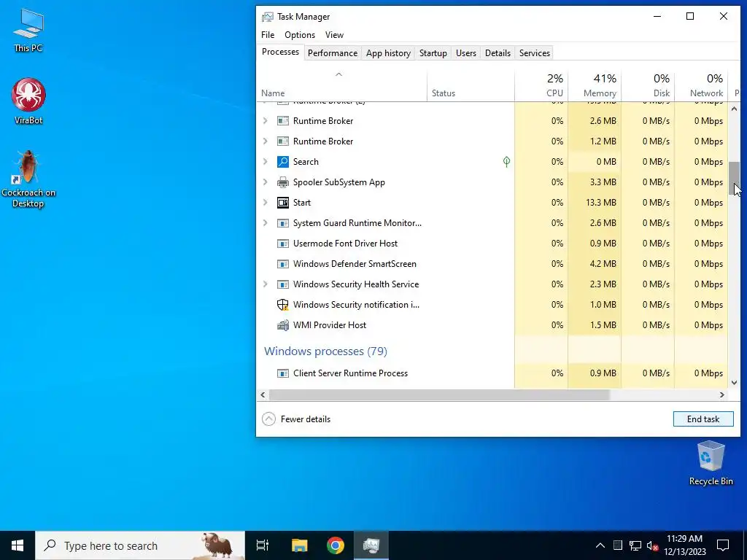The height and width of the screenshot is (560, 747).
Task: Open the notification center icon
Action: tap(723, 545)
